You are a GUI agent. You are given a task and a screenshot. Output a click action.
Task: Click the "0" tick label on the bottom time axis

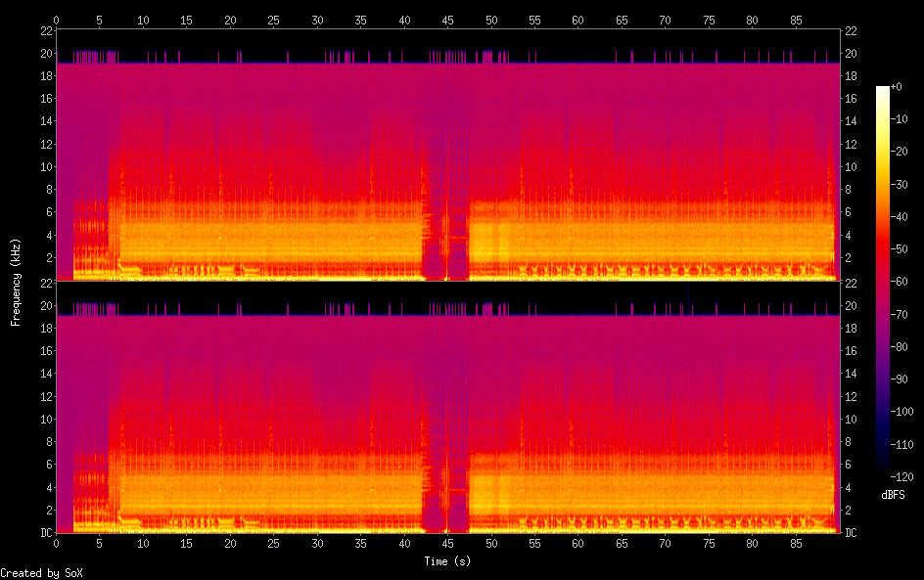(x=56, y=544)
